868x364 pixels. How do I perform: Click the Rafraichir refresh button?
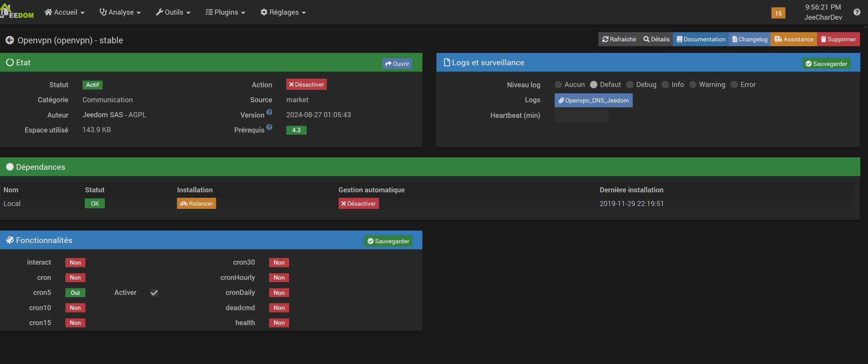click(x=619, y=39)
